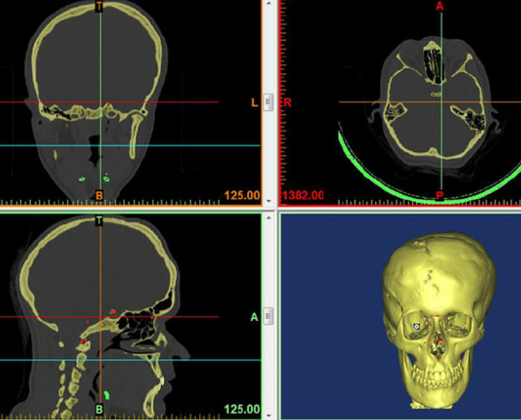Click the red R label in axial view
The height and width of the screenshot is (420, 521).
coord(288,102)
